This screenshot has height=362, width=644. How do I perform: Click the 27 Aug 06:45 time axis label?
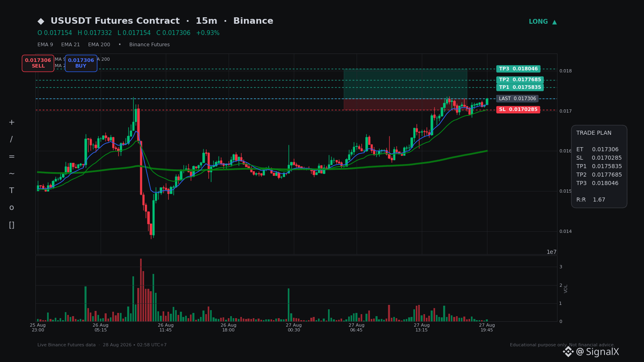click(357, 327)
